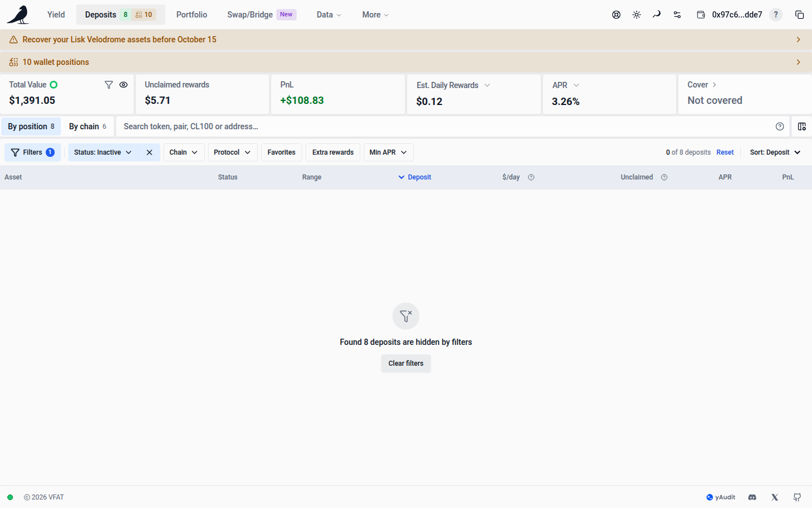Open the Lisk Velodrome recovery banner
The image size is (812, 508).
click(x=406, y=40)
